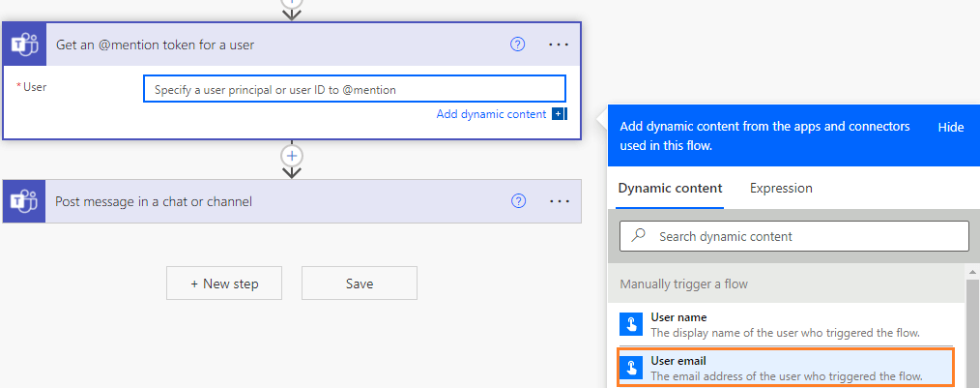The width and height of the screenshot is (980, 388).
Task: Expand the Post message in a chat or channel step
Action: [x=292, y=201]
